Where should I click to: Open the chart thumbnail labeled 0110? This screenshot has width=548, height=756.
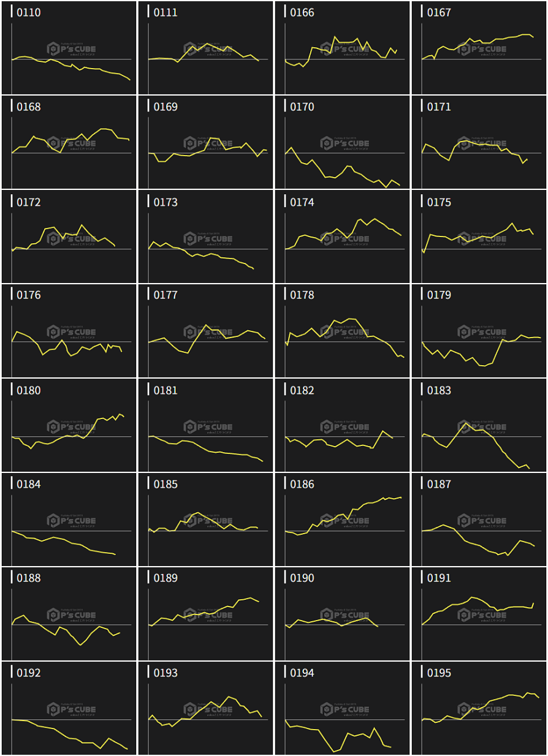tap(69, 48)
